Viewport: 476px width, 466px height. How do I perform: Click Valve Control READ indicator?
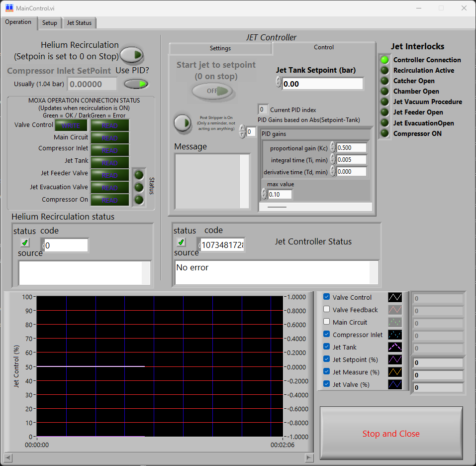[109, 125]
